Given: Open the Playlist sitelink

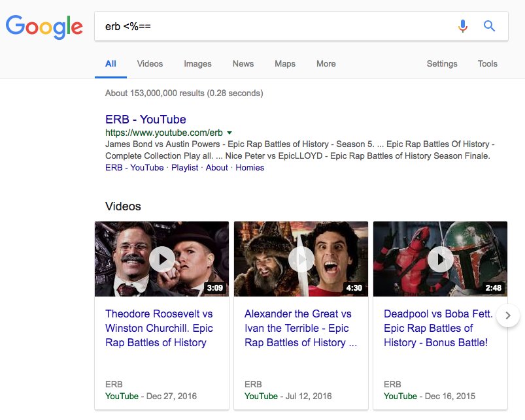Looking at the screenshot, I should point(185,167).
